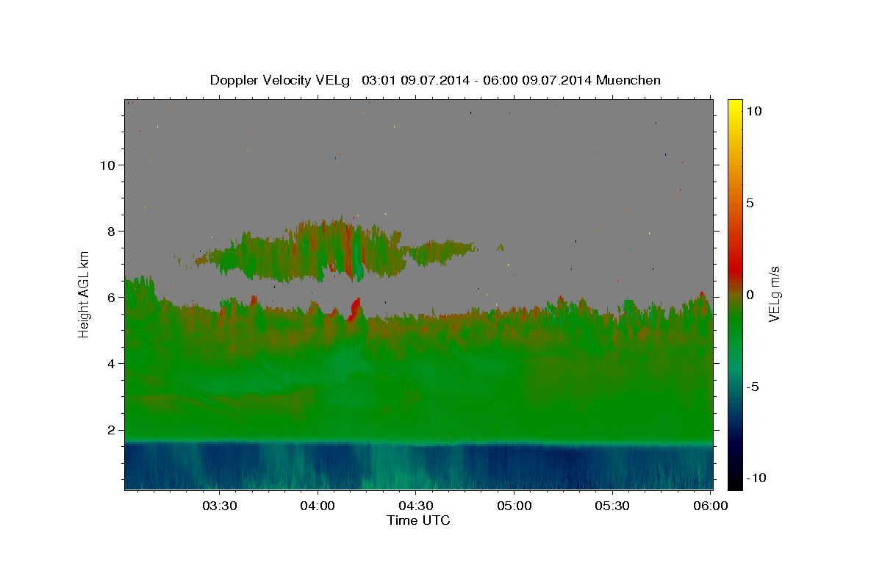The width and height of the screenshot is (882, 588).
Task: Click the dark blue rain layer below 2 km
Action: coord(418,466)
